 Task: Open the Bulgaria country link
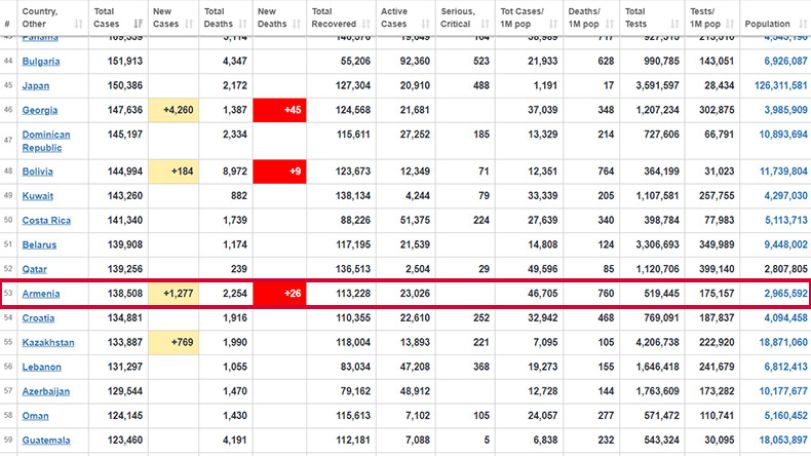point(41,61)
